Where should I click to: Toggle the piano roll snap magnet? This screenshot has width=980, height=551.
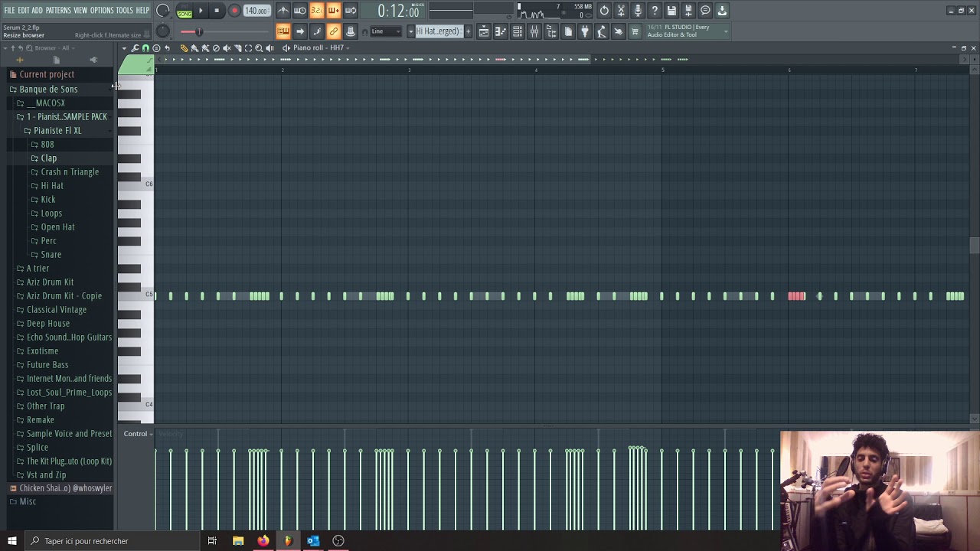(145, 47)
